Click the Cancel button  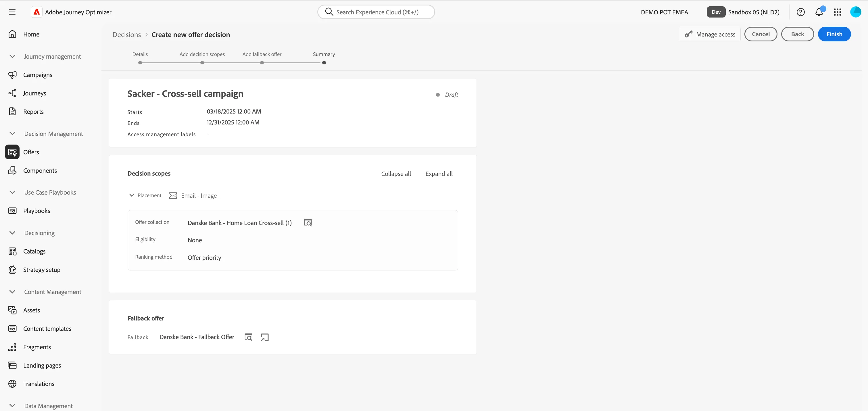761,34
